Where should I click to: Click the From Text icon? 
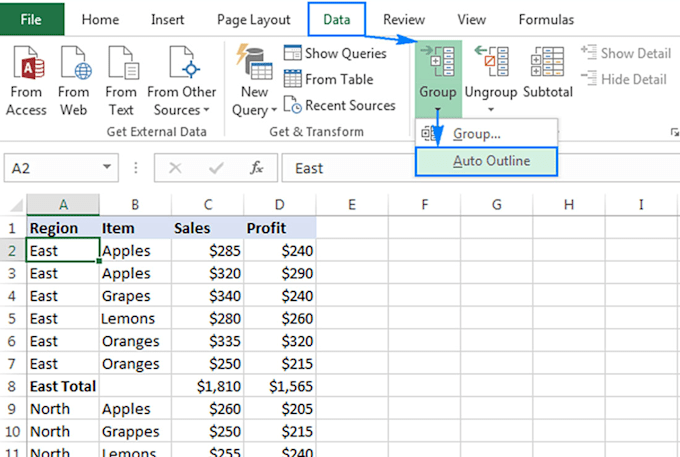pyautogui.click(x=121, y=65)
